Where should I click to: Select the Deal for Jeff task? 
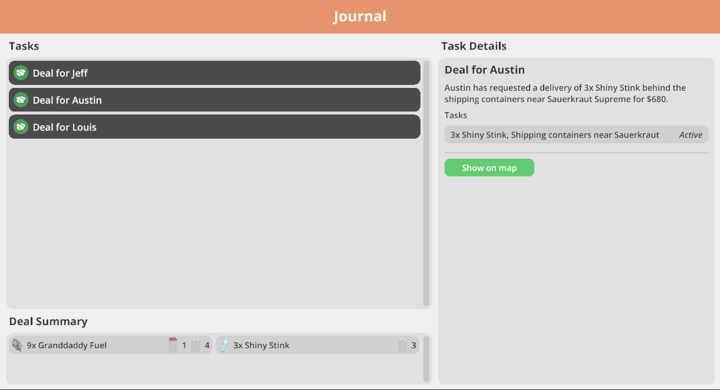pos(214,73)
